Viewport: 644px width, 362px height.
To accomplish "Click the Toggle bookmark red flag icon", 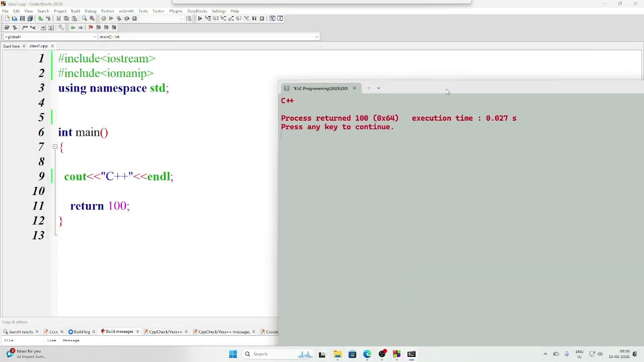I will (91, 28).
